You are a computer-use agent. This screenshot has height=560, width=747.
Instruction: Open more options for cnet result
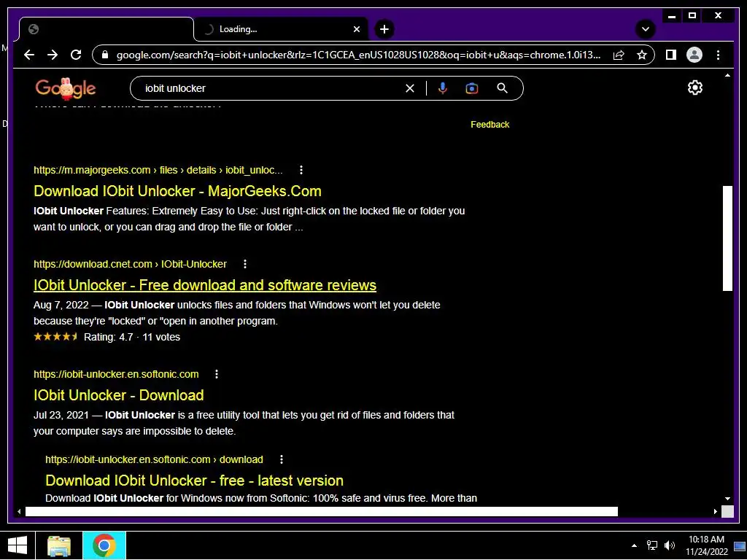[245, 264]
